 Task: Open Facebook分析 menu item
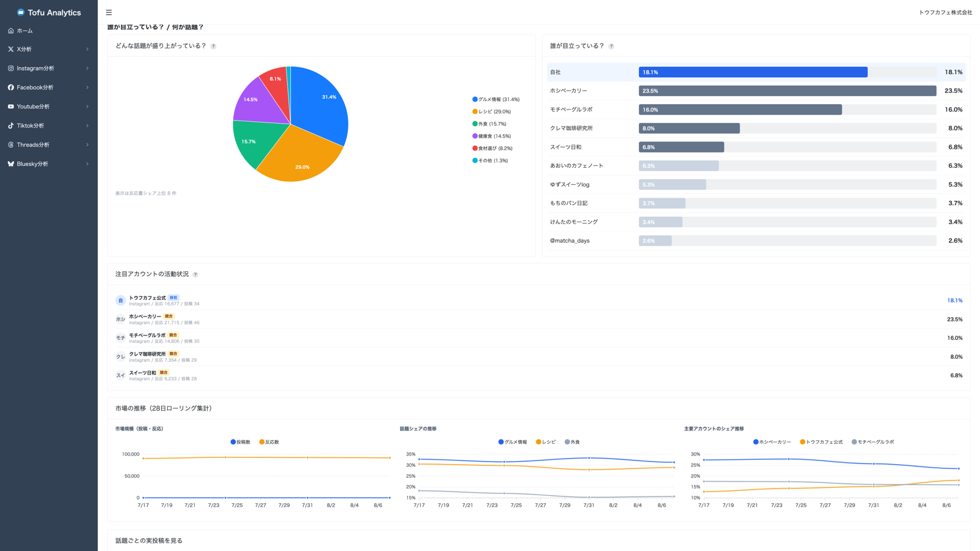click(x=49, y=88)
